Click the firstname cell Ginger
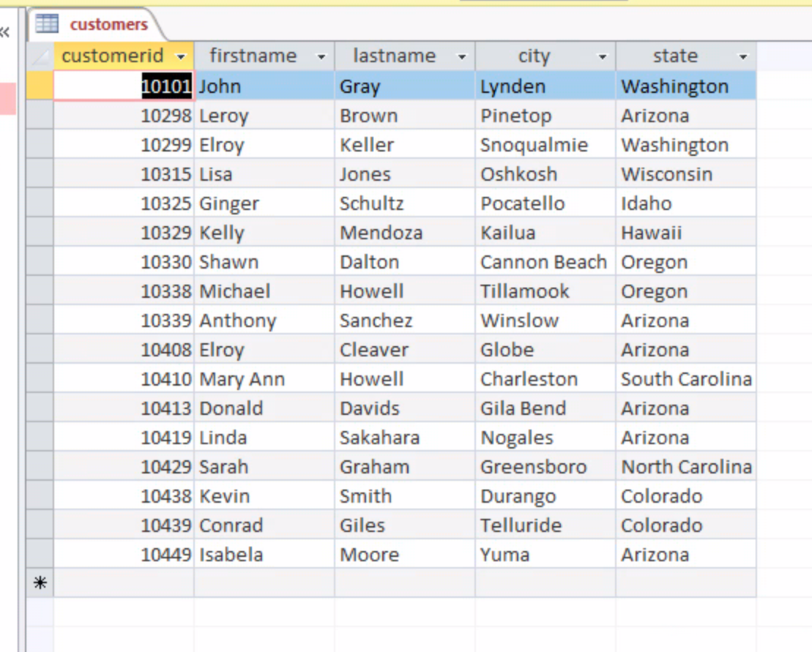Screen dimensions: 812x652 click(x=264, y=203)
